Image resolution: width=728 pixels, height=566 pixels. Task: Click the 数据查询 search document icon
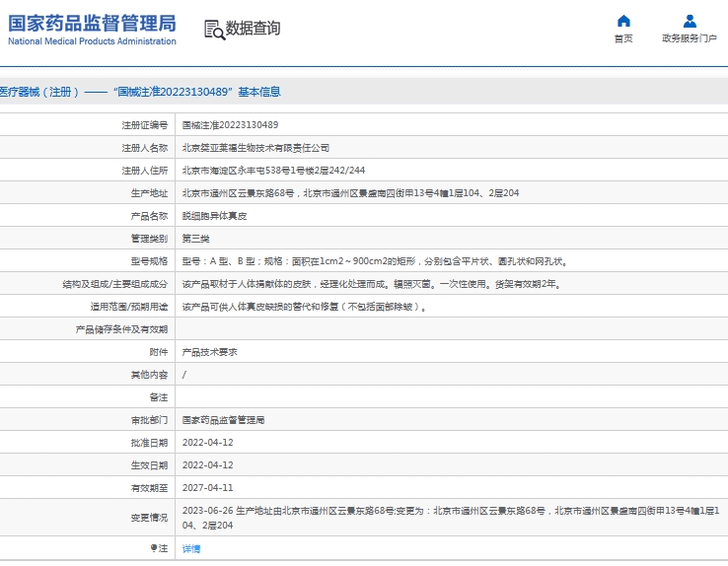[x=214, y=30]
